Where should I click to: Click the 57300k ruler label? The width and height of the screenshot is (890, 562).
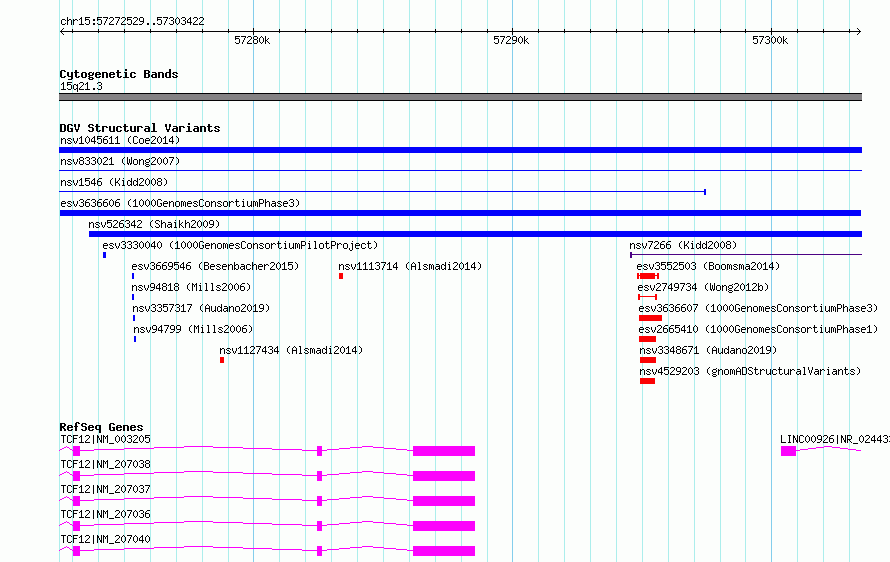click(x=770, y=40)
